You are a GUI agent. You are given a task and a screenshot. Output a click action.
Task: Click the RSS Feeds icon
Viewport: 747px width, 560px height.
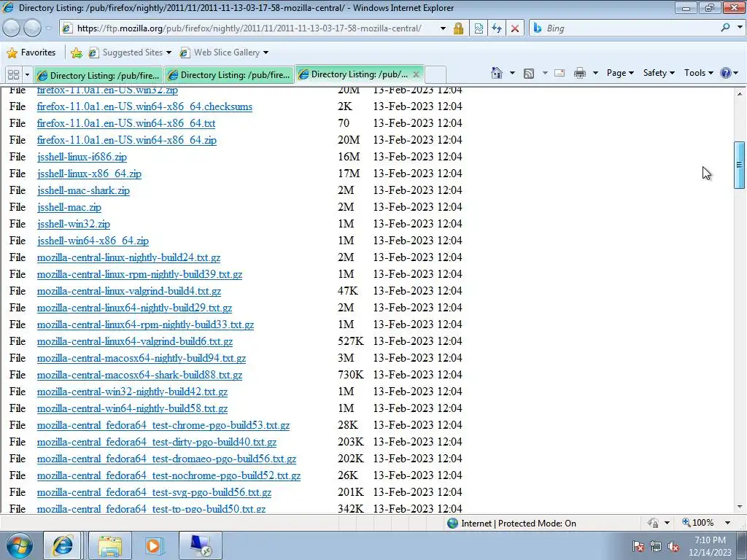pos(529,74)
